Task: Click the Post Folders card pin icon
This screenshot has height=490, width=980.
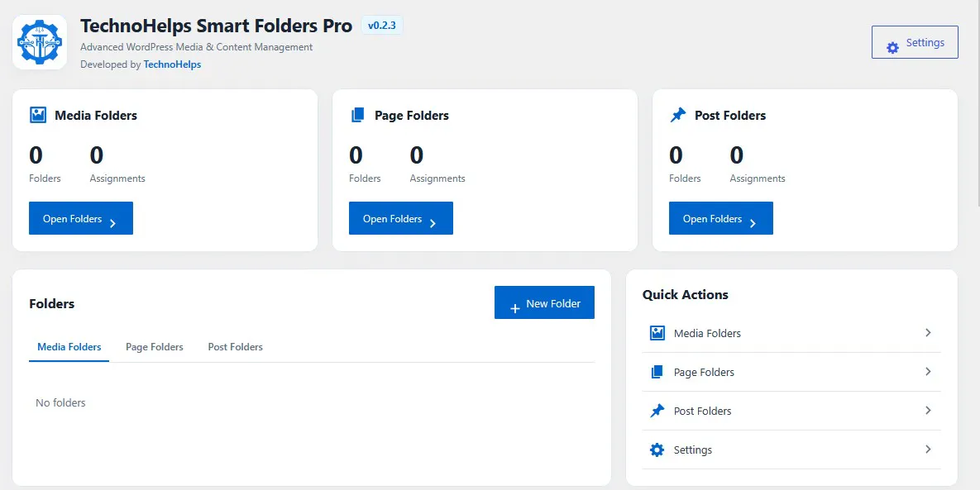Action: click(x=678, y=115)
